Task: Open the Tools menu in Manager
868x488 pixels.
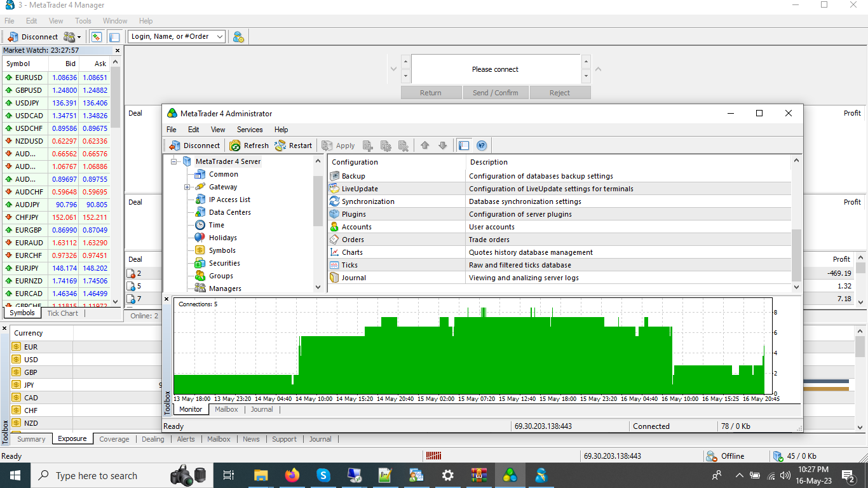Action: click(x=83, y=21)
